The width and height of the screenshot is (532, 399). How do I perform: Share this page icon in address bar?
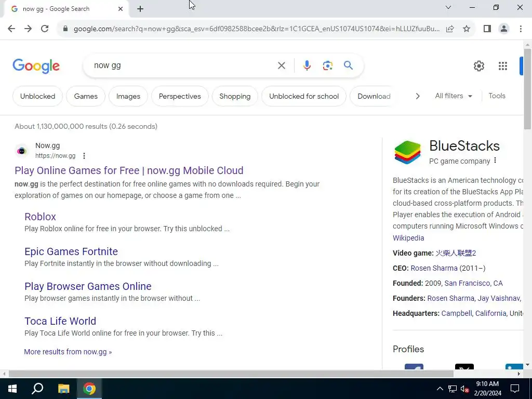click(450, 29)
